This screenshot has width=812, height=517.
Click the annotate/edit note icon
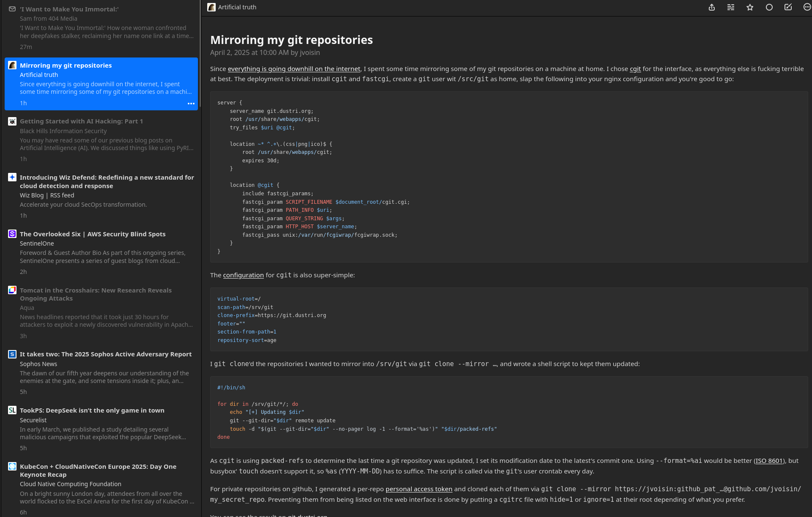(788, 7)
